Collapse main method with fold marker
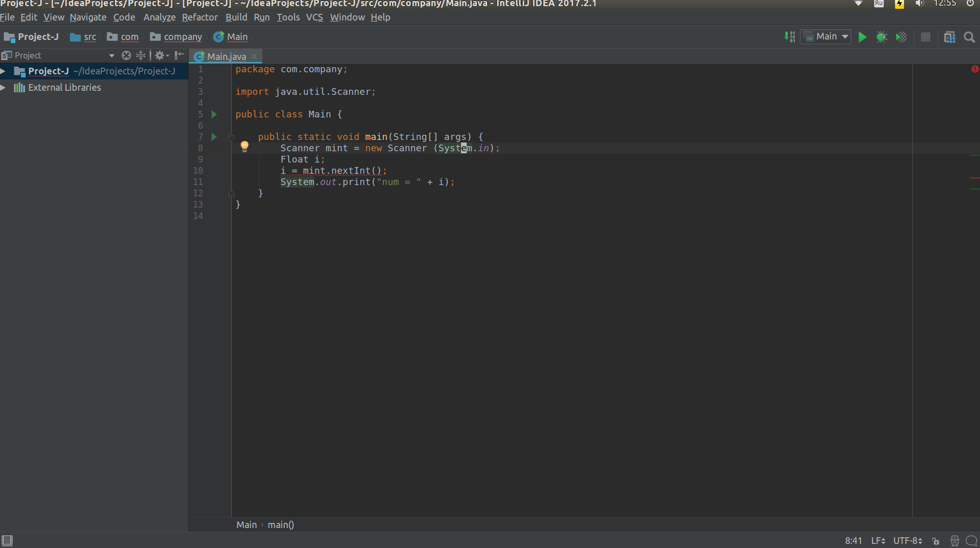The width and height of the screenshot is (980, 548). [231, 137]
